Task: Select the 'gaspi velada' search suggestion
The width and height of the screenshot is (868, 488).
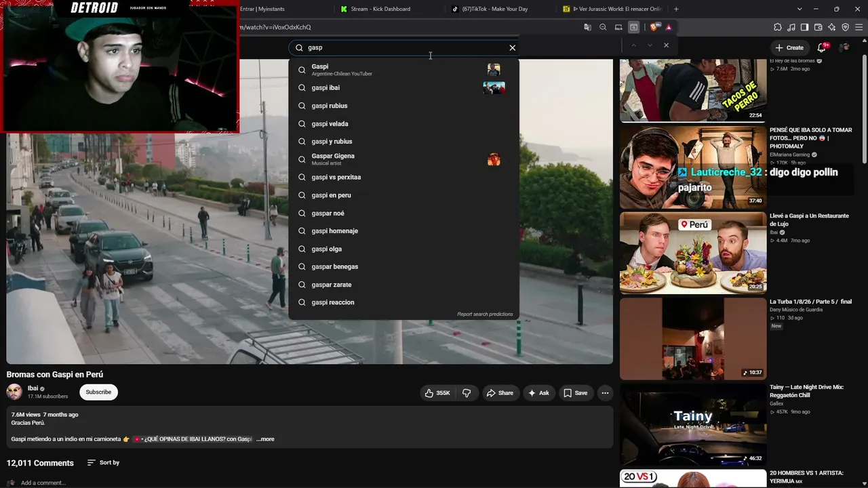Action: [x=403, y=123]
